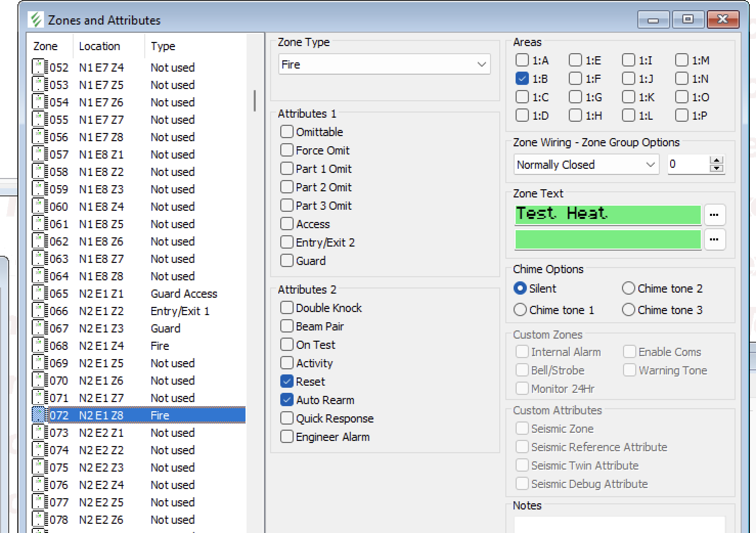Uncheck the Auto Rearm checkbox
Viewport: 756px width, 533px height.
[287, 399]
